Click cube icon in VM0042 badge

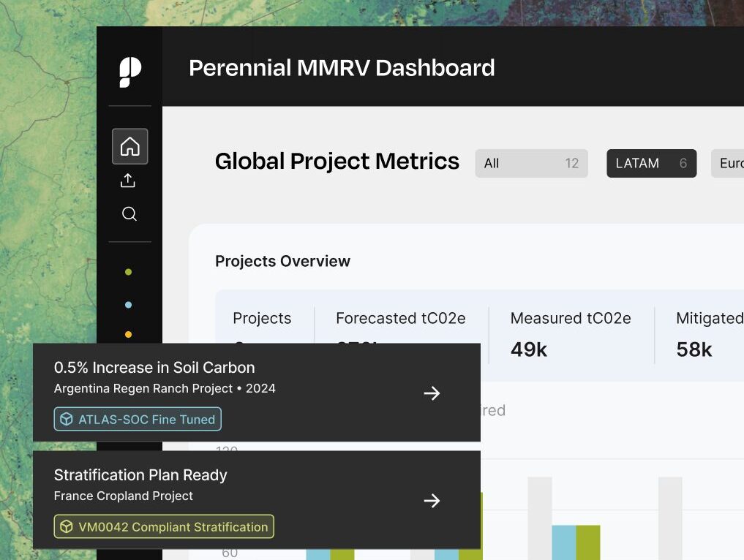(x=67, y=527)
